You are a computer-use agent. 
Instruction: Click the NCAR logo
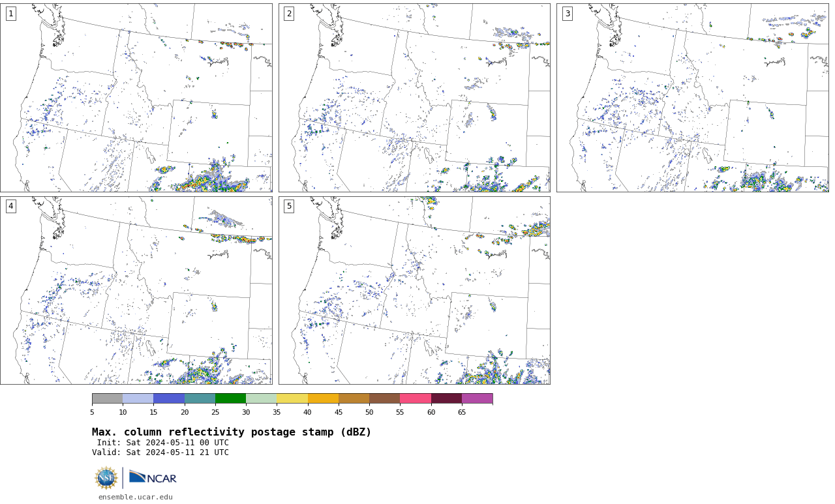[153, 478]
